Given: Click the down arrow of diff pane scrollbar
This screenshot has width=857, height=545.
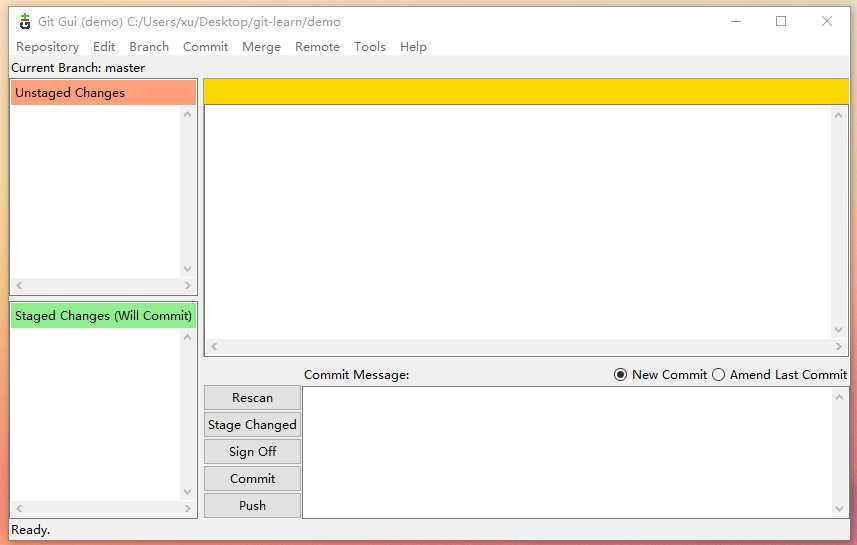Looking at the screenshot, I should (839, 330).
